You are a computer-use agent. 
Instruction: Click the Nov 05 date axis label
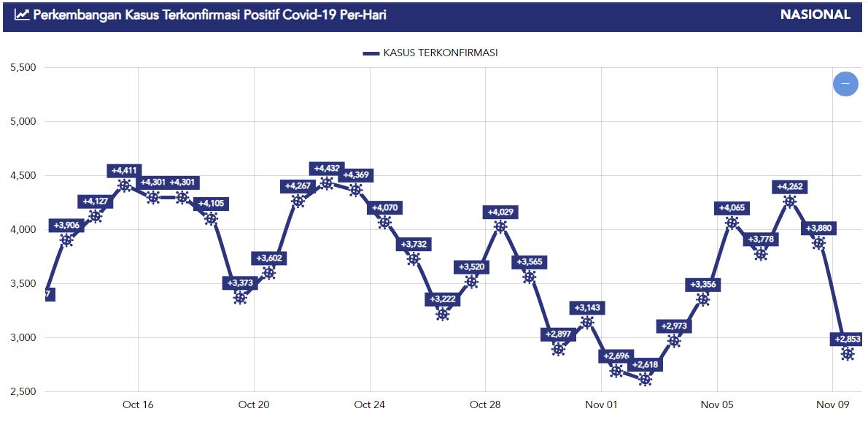point(717,404)
